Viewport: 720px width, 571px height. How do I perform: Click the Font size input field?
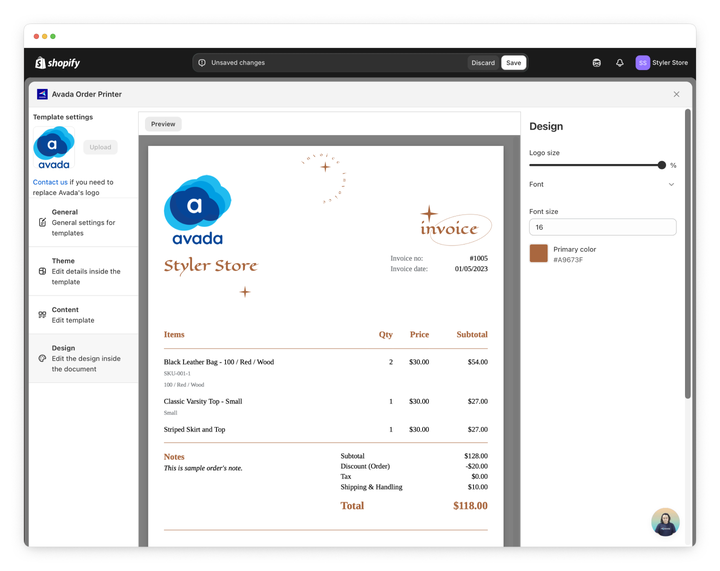pyautogui.click(x=602, y=227)
